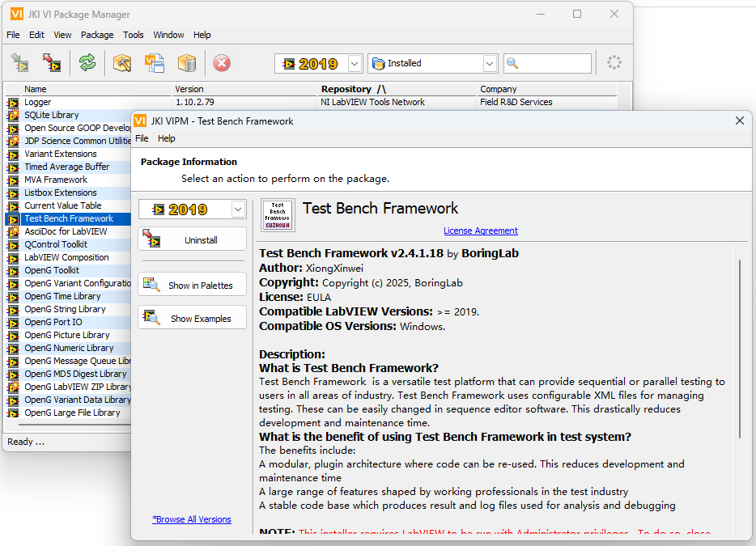The height and width of the screenshot is (546, 756).
Task: Open the License Agreement link
Action: coord(480,231)
